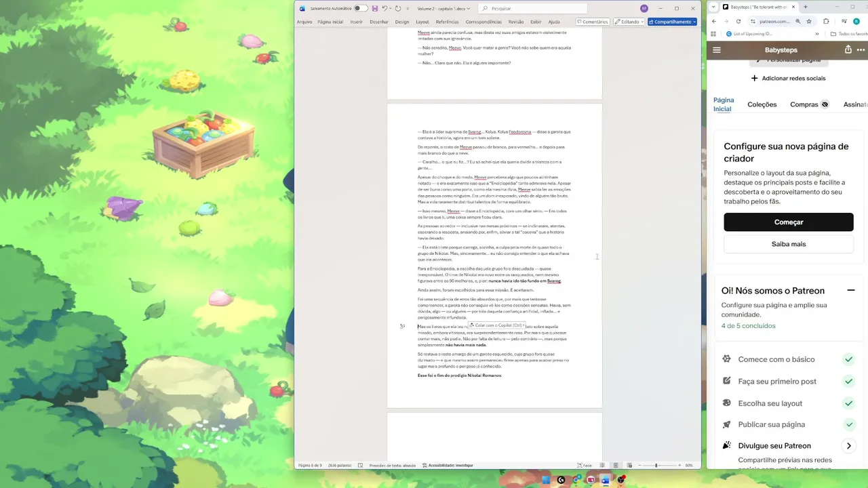The height and width of the screenshot is (488, 868).
Task: Switch to the Exibir ribbon tab
Action: pyautogui.click(x=536, y=22)
